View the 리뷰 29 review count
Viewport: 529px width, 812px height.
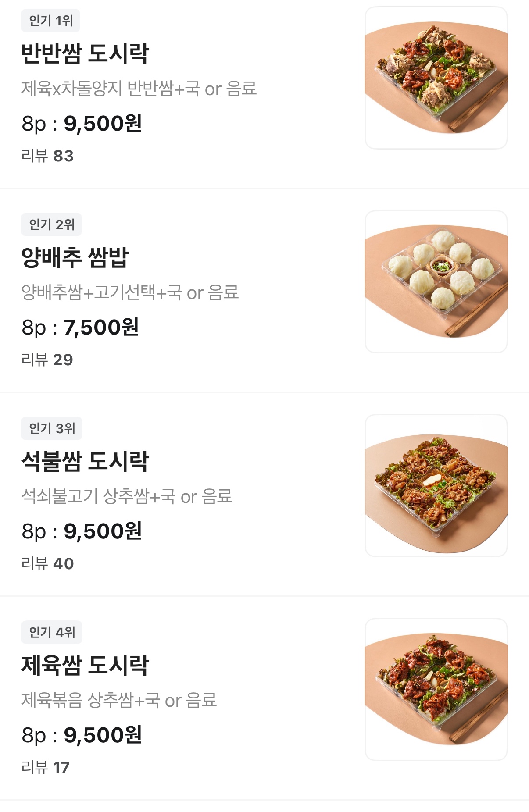point(47,360)
